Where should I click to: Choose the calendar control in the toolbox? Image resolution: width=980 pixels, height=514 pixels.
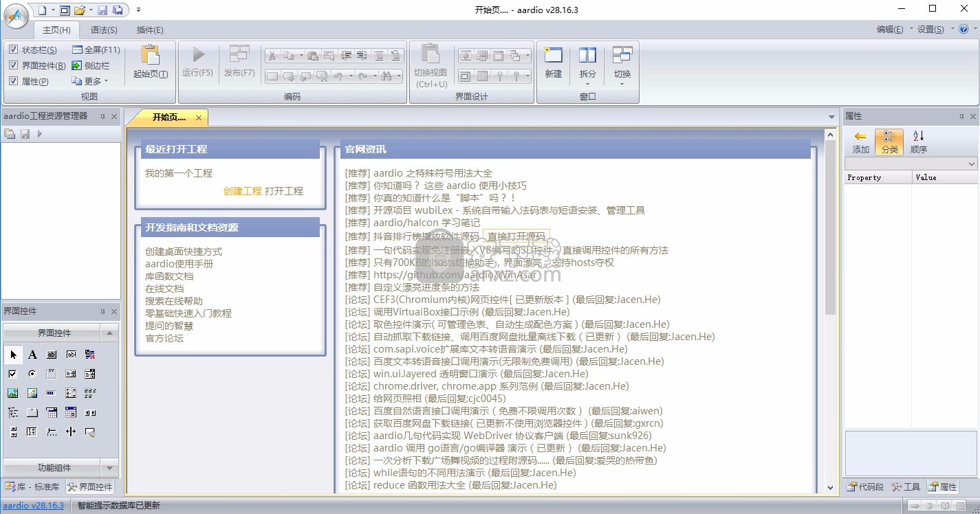[x=71, y=412]
